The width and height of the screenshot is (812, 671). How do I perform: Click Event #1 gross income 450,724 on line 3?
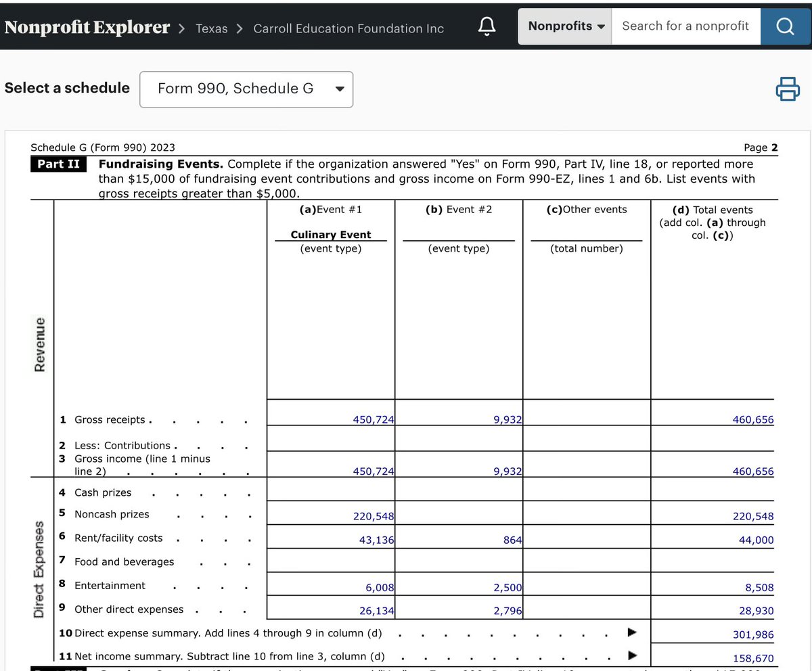coord(374,471)
